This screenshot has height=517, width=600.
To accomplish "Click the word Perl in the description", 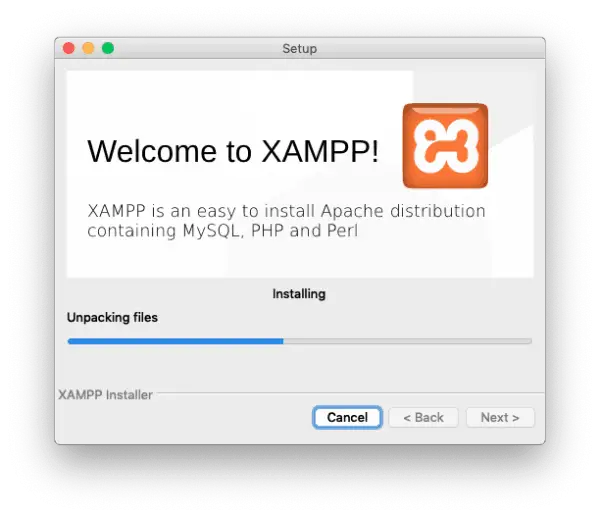I will (342, 230).
